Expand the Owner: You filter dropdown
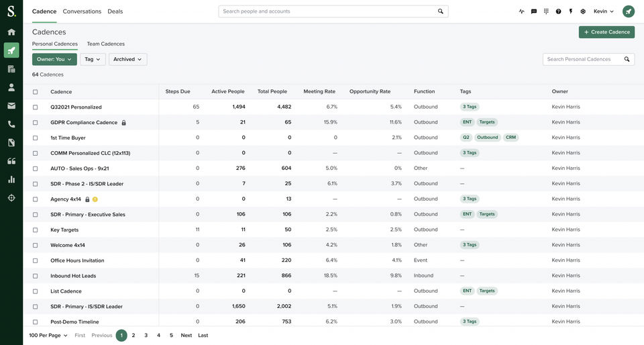This screenshot has width=644, height=345. [54, 59]
